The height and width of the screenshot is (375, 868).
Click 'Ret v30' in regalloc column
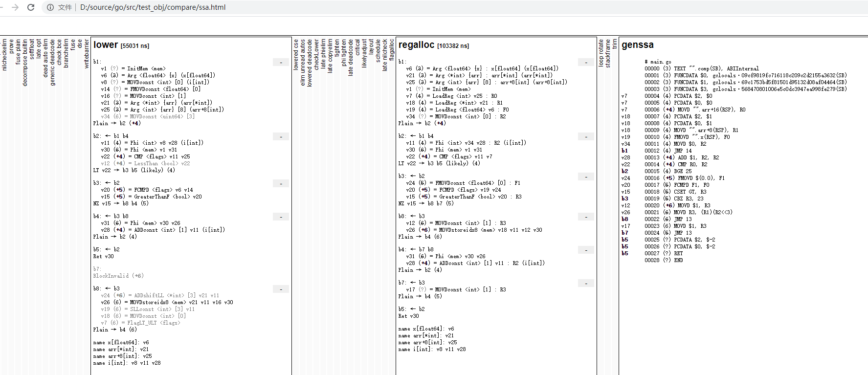(x=408, y=316)
